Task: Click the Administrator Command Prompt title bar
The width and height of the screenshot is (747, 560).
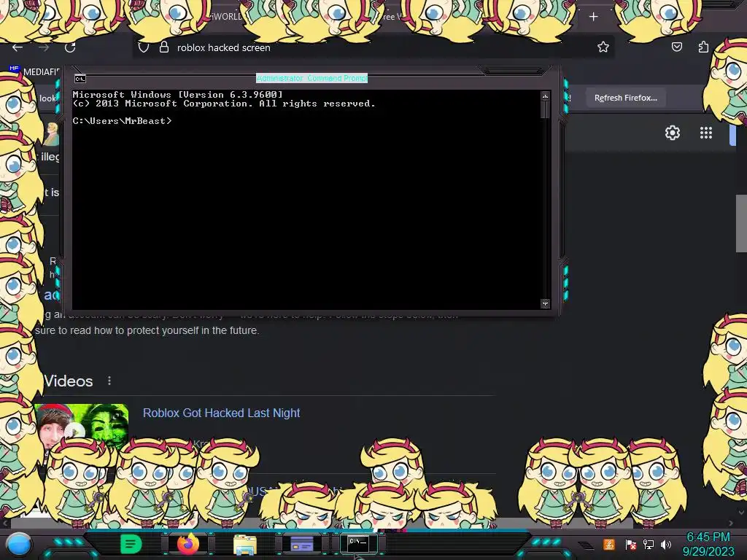Action: 312,78
